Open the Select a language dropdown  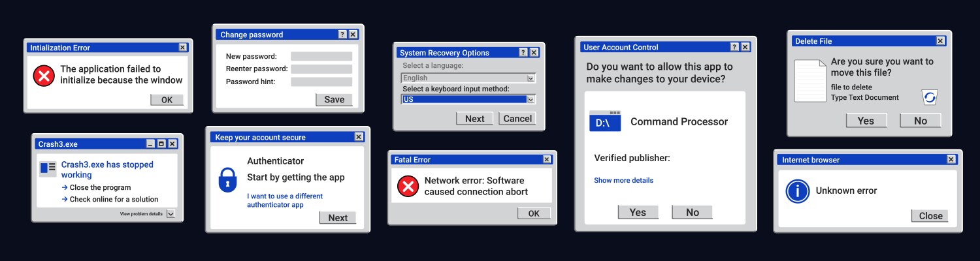531,78
